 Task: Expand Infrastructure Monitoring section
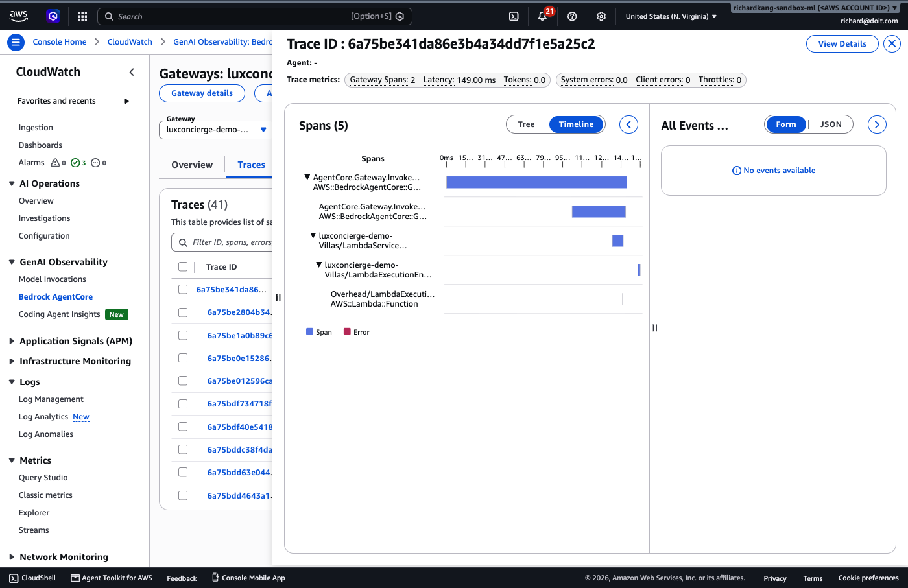click(x=12, y=361)
